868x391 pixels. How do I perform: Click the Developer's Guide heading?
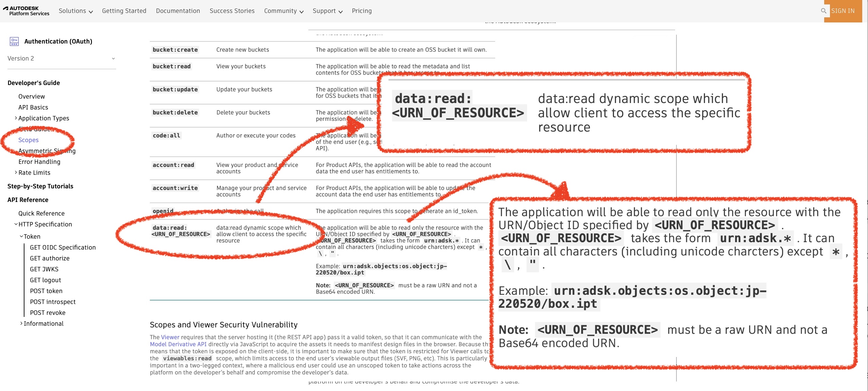[x=34, y=83]
